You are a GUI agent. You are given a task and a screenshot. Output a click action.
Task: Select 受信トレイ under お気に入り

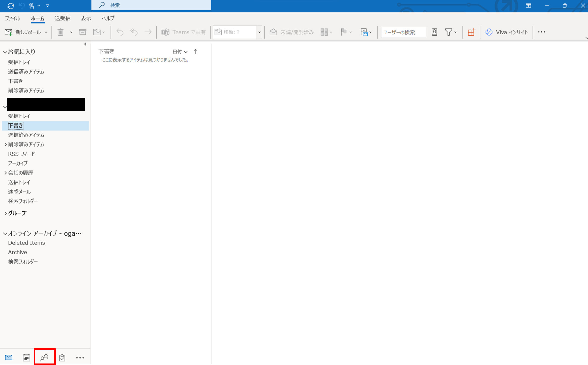[x=19, y=62]
